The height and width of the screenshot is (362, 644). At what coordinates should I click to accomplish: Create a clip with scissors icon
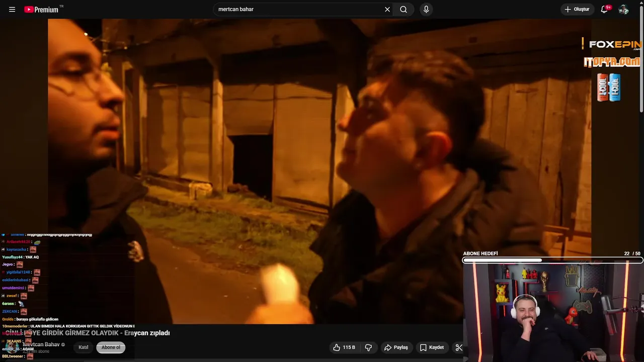click(x=459, y=347)
